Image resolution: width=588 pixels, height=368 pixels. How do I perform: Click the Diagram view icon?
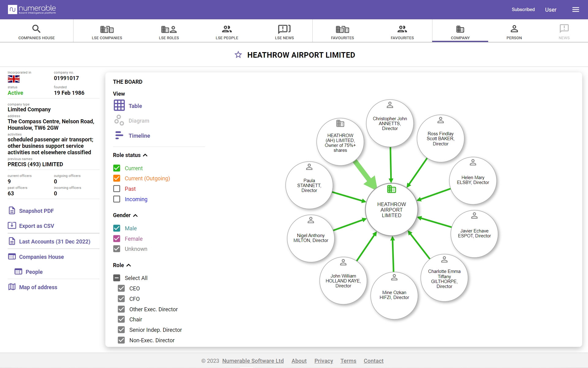119,120
